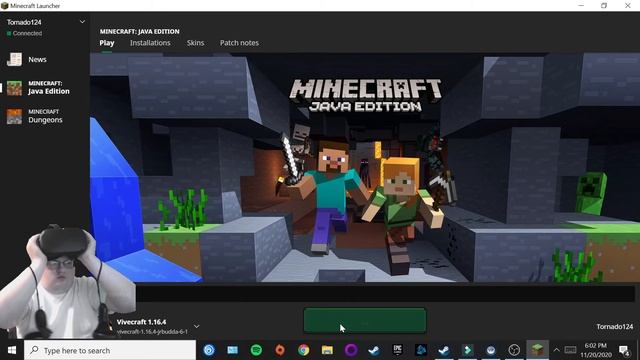Screen dimensions: 640x360
Task: Click the Connected status text
Action: click(x=27, y=33)
